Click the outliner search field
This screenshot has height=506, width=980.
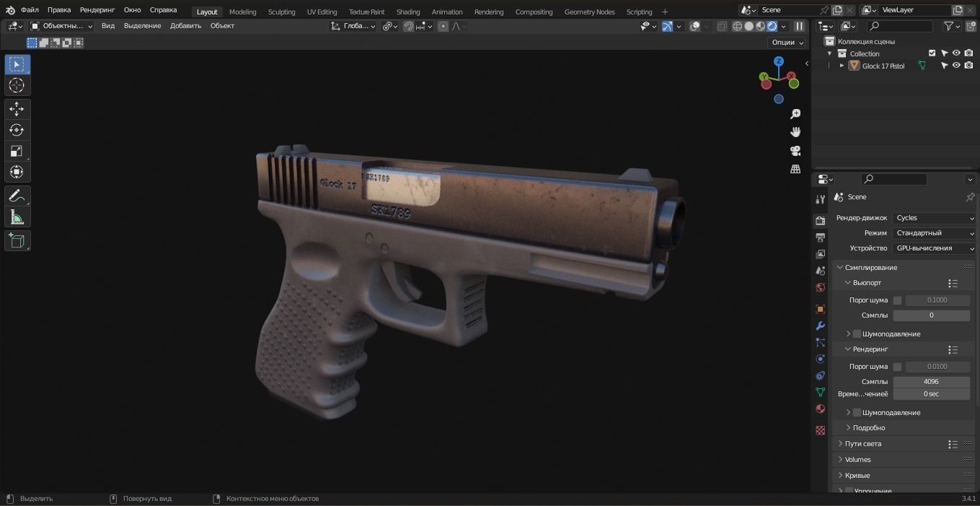coord(899,26)
